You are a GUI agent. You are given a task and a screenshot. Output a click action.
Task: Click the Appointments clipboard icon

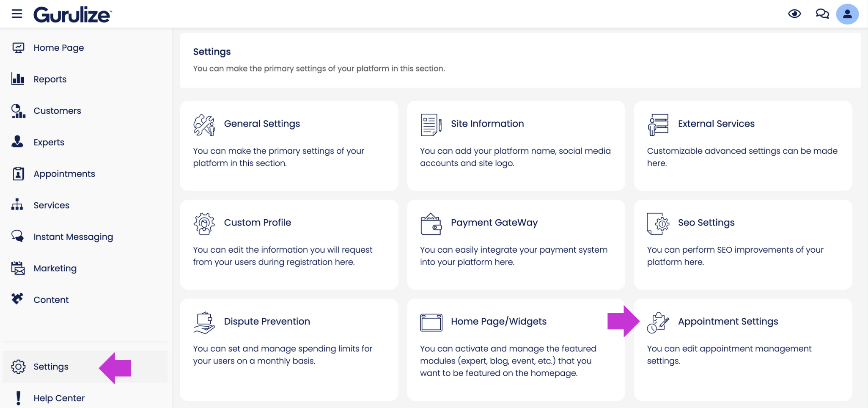(18, 174)
